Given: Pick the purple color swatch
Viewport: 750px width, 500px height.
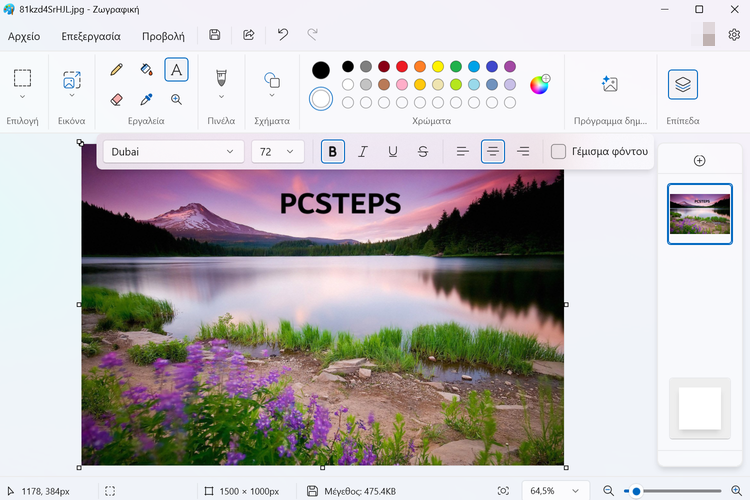Looking at the screenshot, I should pyautogui.click(x=510, y=67).
